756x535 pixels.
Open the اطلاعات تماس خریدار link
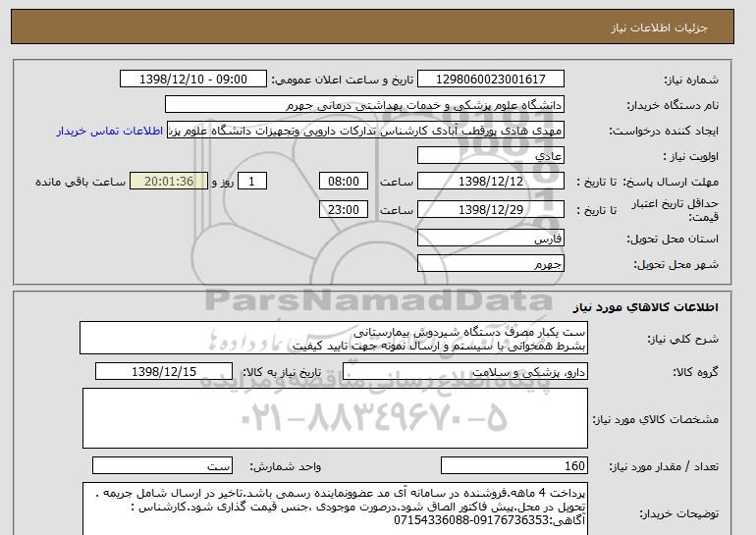109,132
